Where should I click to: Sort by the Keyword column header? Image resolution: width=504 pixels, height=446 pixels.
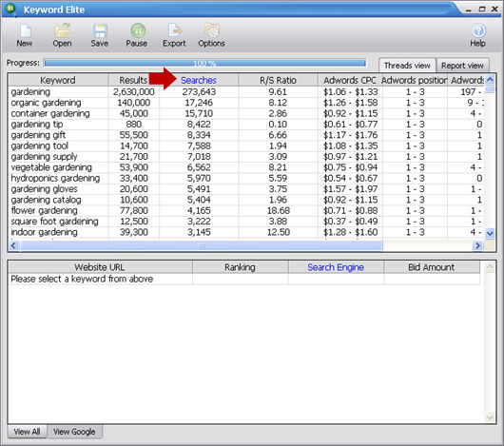58,80
